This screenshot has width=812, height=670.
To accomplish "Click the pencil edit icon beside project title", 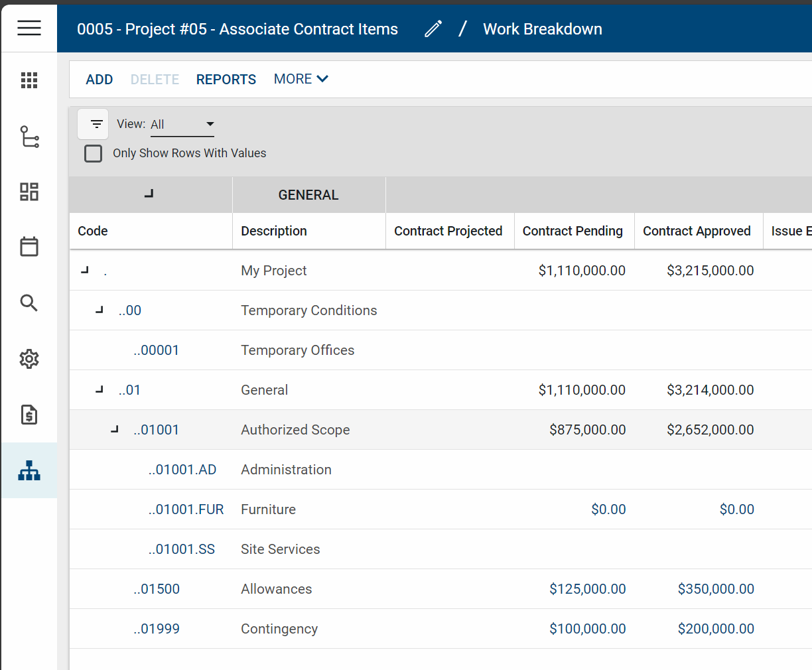I will click(433, 29).
